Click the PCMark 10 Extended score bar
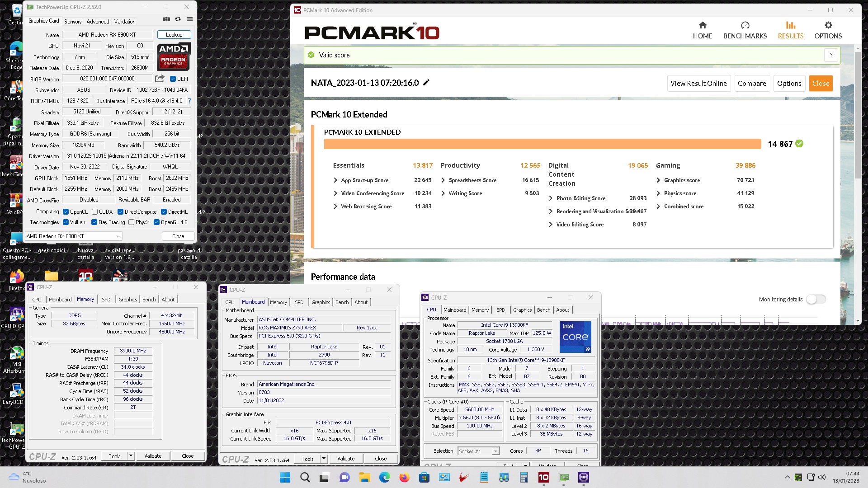 (x=542, y=144)
